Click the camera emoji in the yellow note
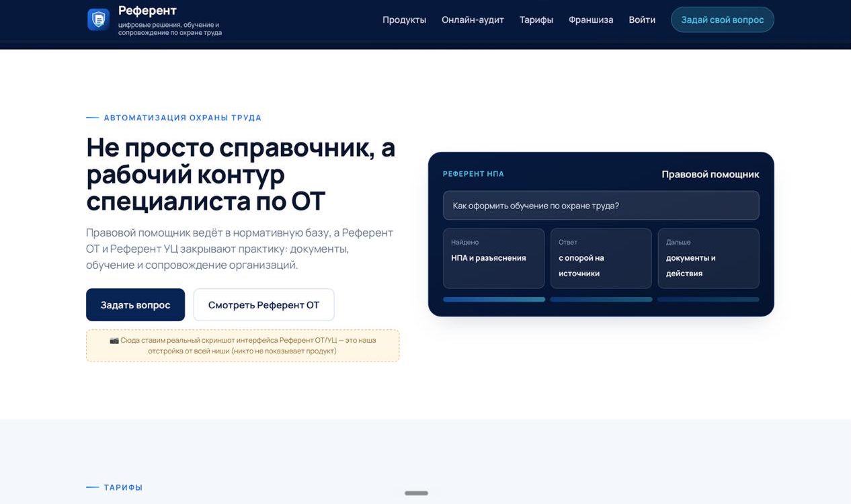The width and height of the screenshot is (851, 504). [x=114, y=340]
